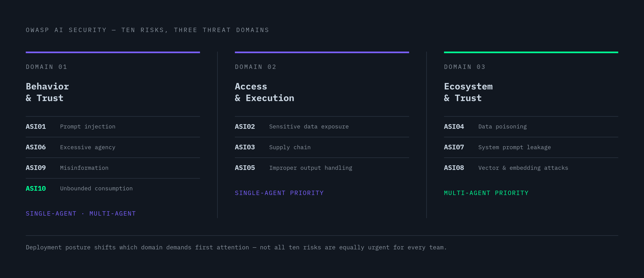
Task: Click 'Supply chain' risk text
Action: coord(290,147)
